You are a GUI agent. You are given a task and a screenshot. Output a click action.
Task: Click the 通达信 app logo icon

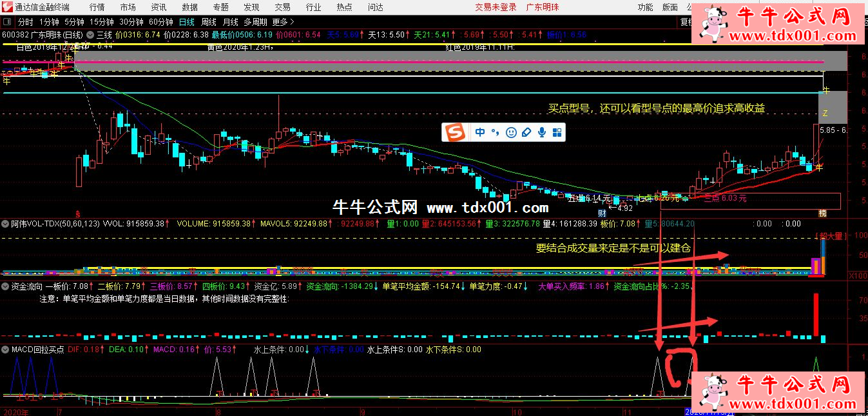click(x=6, y=7)
